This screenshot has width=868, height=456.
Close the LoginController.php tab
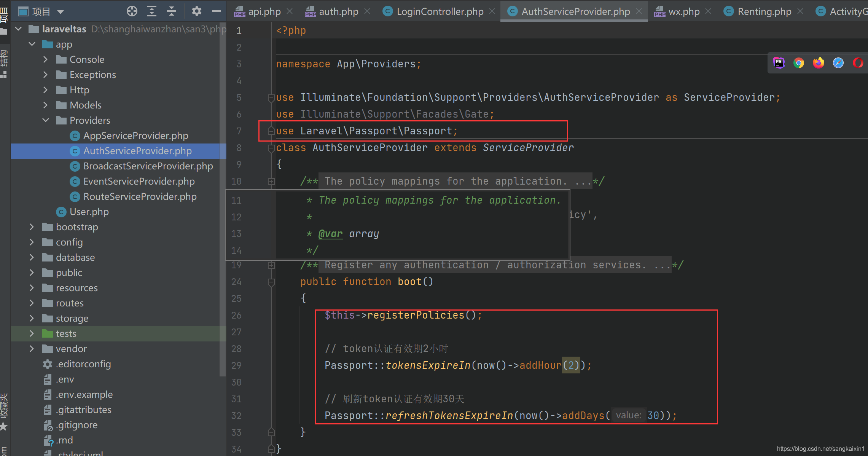click(x=492, y=11)
